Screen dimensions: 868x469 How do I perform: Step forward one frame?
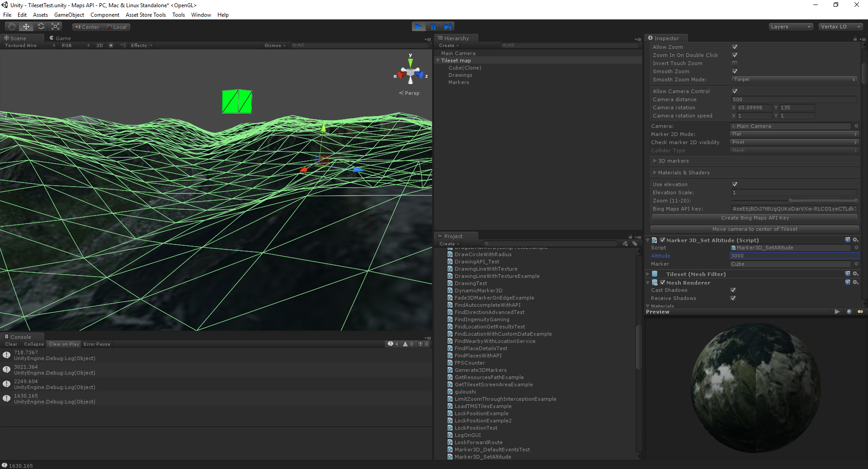[448, 27]
